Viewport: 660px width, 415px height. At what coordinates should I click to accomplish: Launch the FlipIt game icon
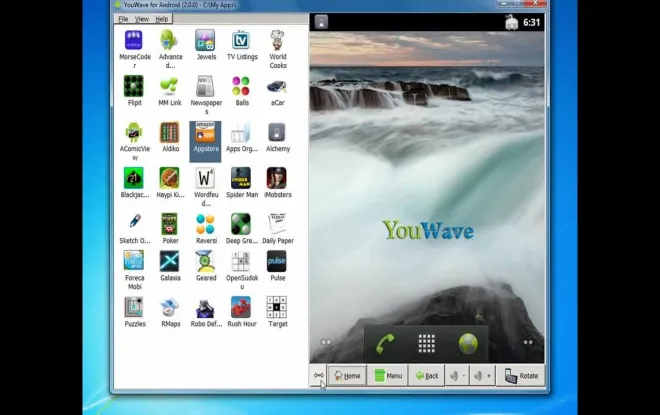tap(134, 86)
